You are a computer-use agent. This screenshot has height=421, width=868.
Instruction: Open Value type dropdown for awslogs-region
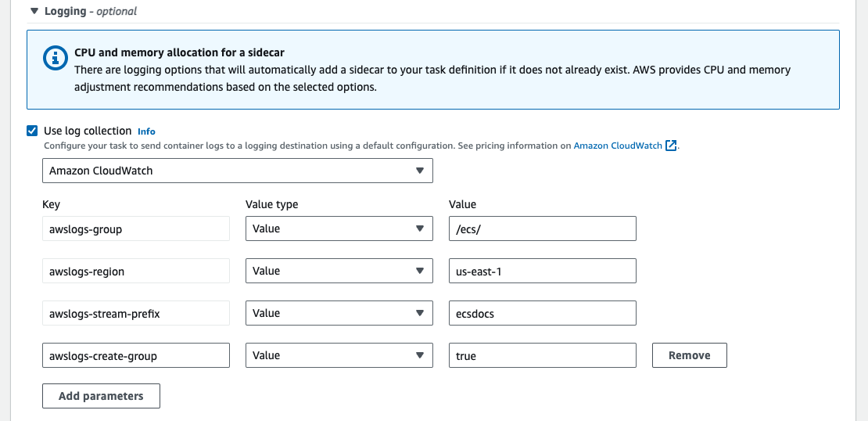tap(339, 271)
